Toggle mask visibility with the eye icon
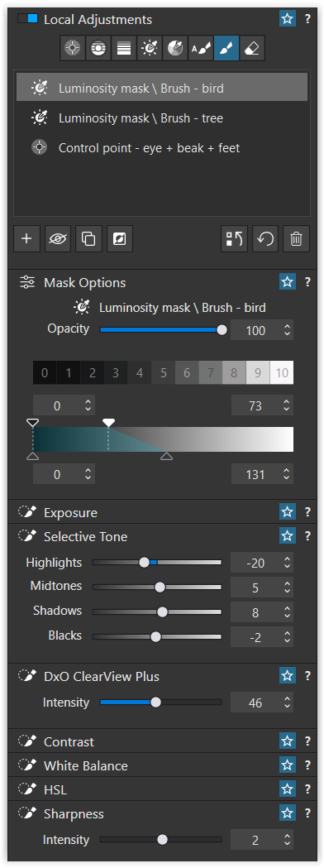This screenshot has width=324, height=868. (x=58, y=238)
